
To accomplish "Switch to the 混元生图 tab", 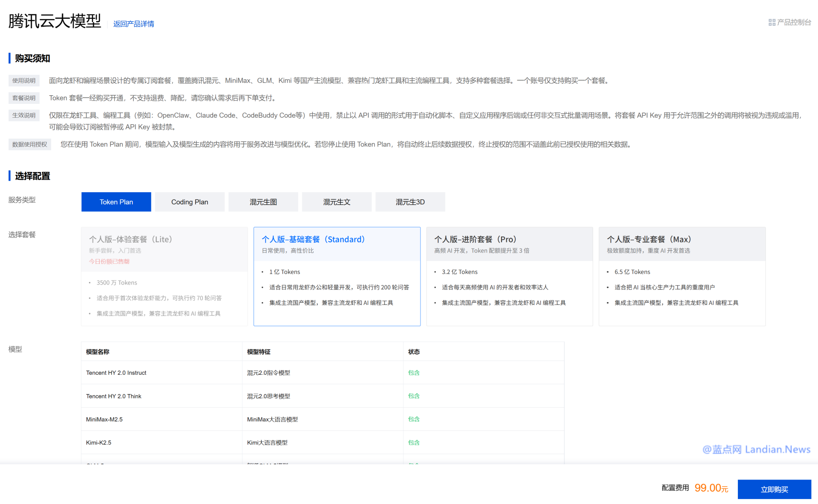I will [263, 202].
